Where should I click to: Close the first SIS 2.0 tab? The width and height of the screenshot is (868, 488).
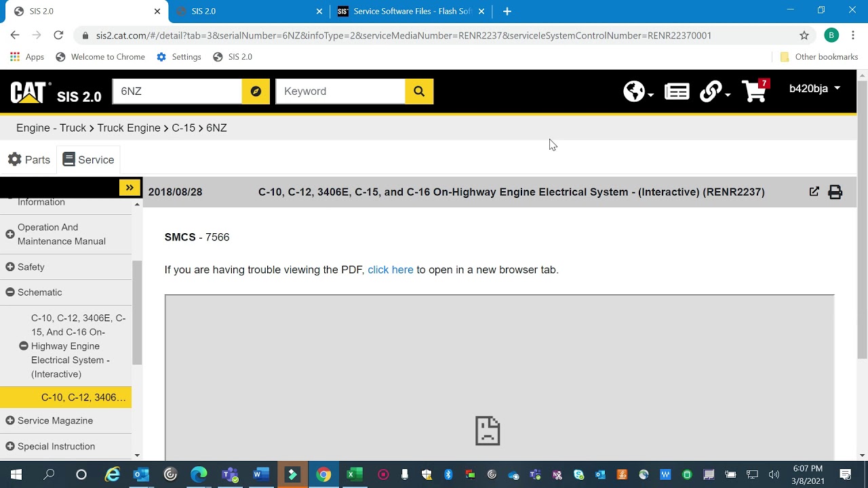click(x=157, y=12)
